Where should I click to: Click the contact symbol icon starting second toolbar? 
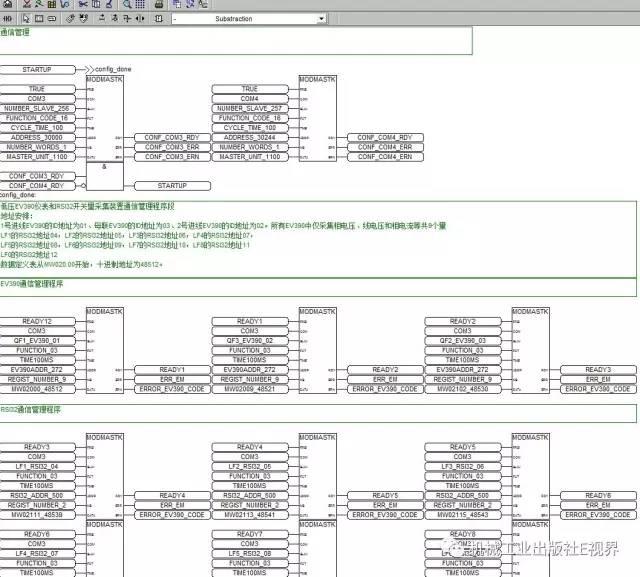tap(7, 19)
